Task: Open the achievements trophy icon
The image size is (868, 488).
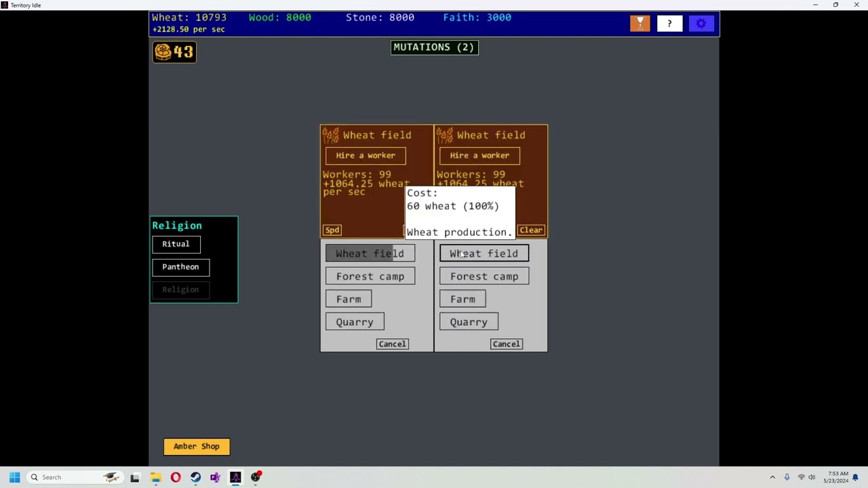Action: point(639,24)
